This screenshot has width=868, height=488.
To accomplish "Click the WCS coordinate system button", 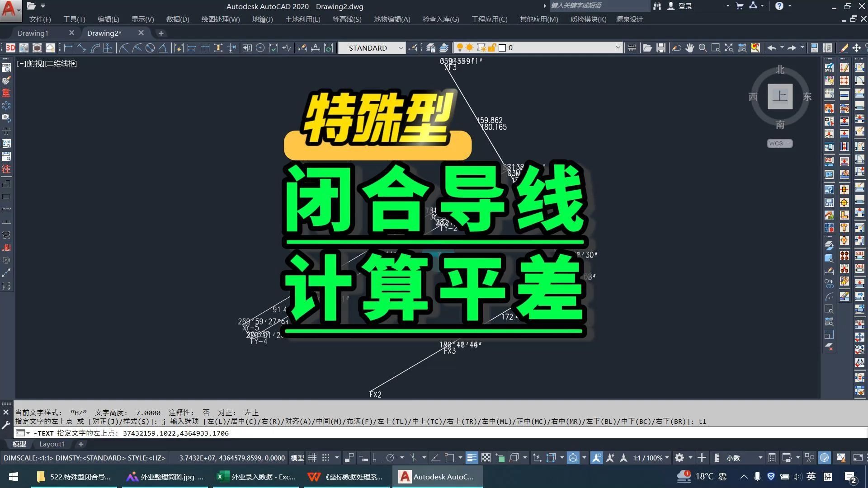I will (x=779, y=143).
